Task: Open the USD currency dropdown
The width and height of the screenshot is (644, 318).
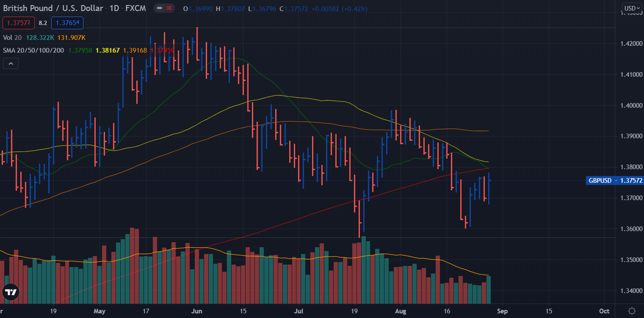Action: [x=633, y=8]
